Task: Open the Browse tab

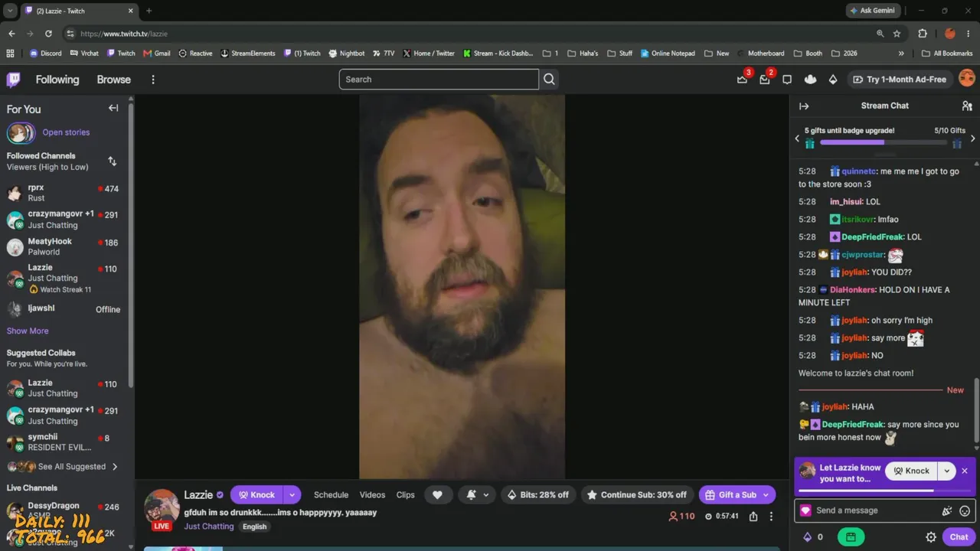Action: (x=113, y=80)
